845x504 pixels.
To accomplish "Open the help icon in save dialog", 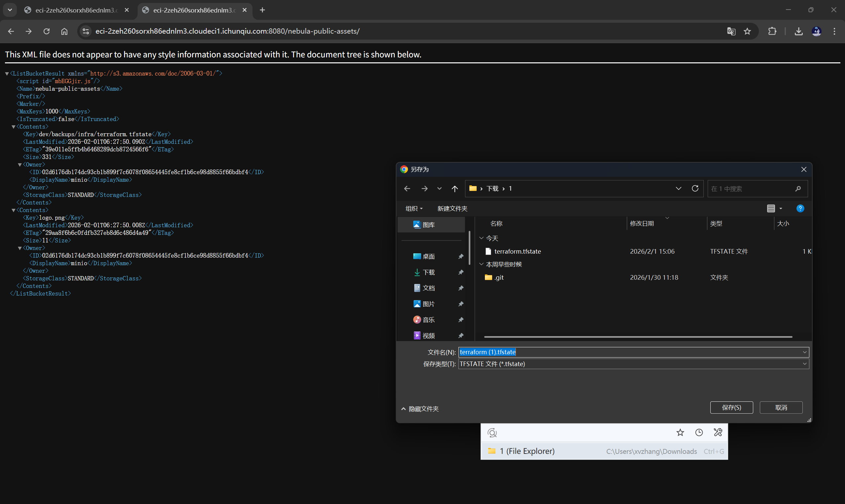I will 800,208.
